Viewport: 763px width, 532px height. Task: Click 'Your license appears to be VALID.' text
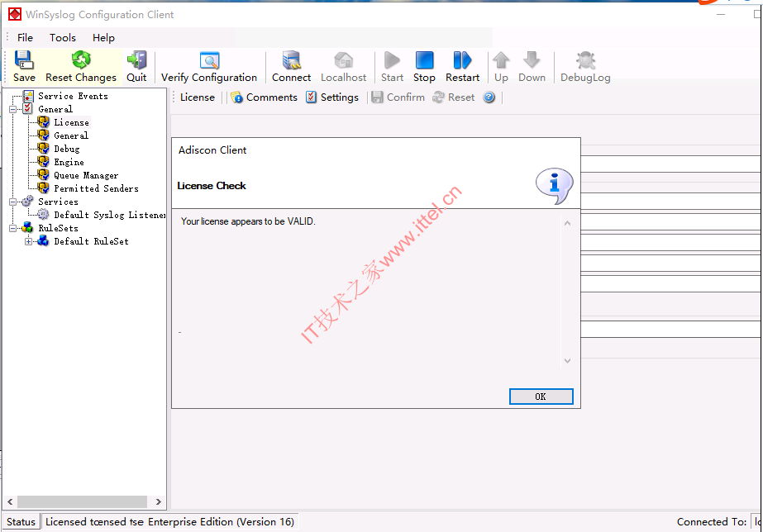pyautogui.click(x=248, y=221)
